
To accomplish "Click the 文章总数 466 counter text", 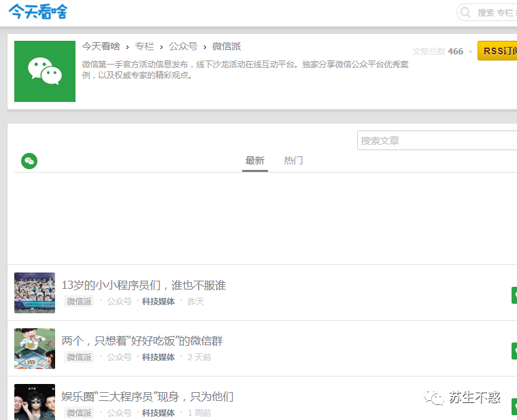I will tap(438, 52).
